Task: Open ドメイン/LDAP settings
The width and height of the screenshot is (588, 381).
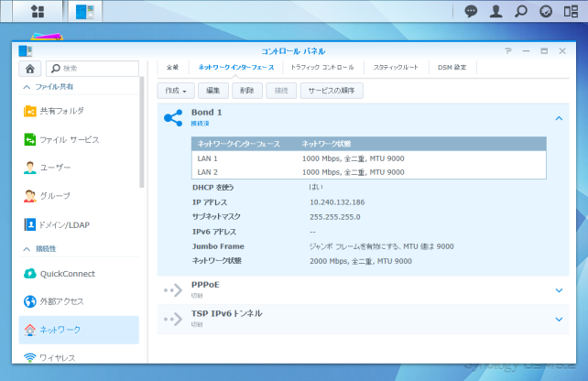Action: tap(79, 224)
